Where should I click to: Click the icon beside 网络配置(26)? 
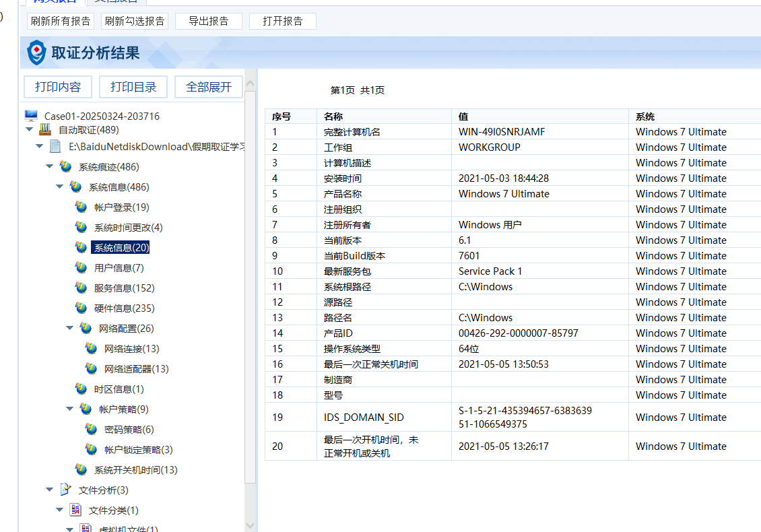coord(86,329)
